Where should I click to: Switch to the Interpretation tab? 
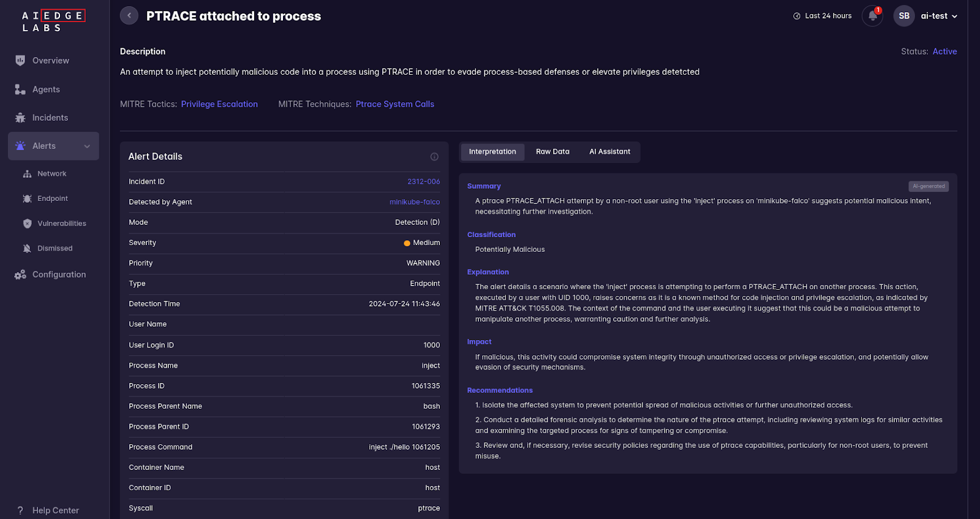tap(492, 152)
